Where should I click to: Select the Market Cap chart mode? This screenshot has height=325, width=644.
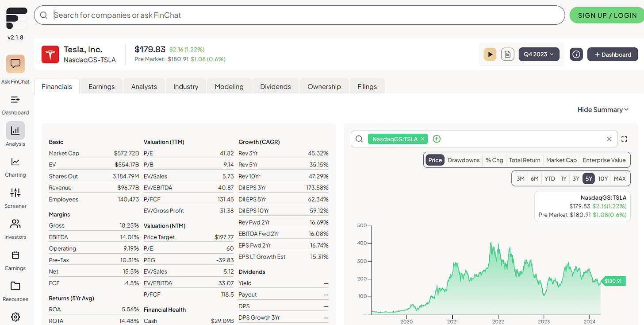click(561, 160)
